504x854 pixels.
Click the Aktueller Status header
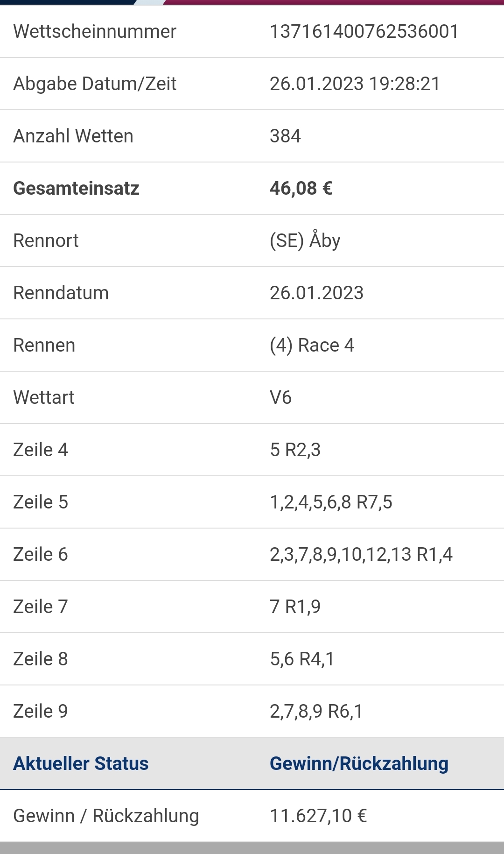(81, 764)
